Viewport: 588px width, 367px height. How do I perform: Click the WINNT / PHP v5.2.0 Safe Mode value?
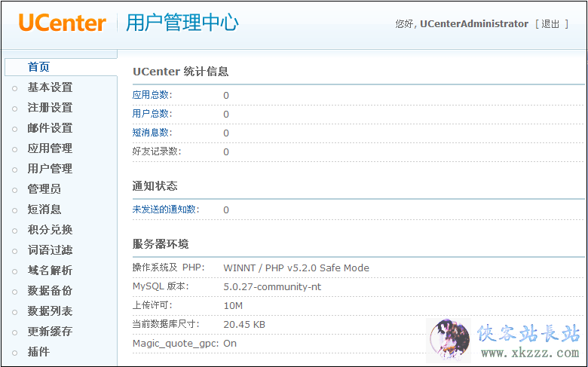point(296,268)
